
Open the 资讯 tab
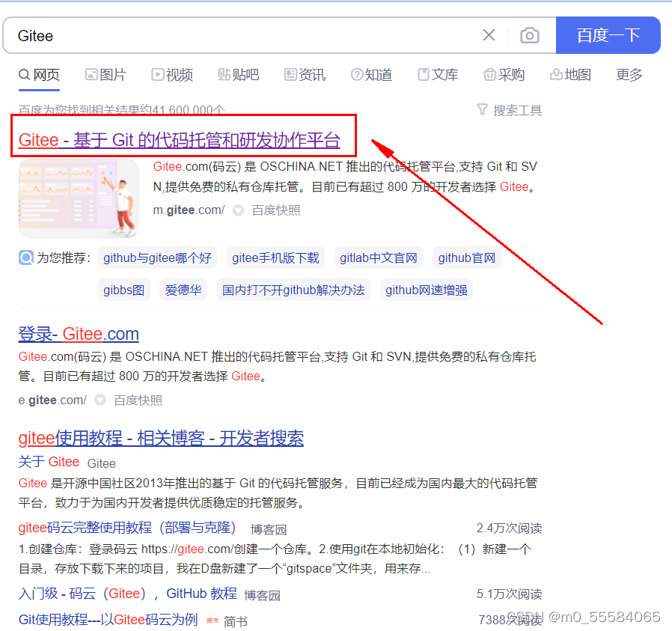305,75
